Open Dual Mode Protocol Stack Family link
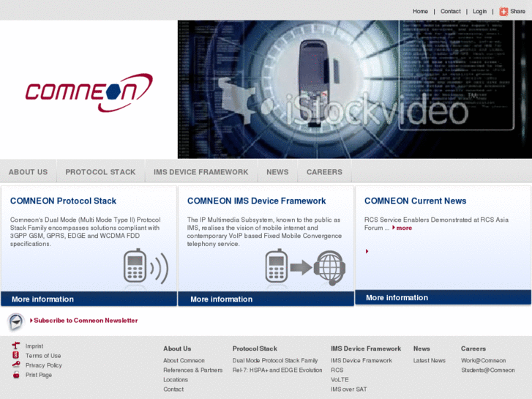This screenshot has width=532, height=399. click(275, 360)
